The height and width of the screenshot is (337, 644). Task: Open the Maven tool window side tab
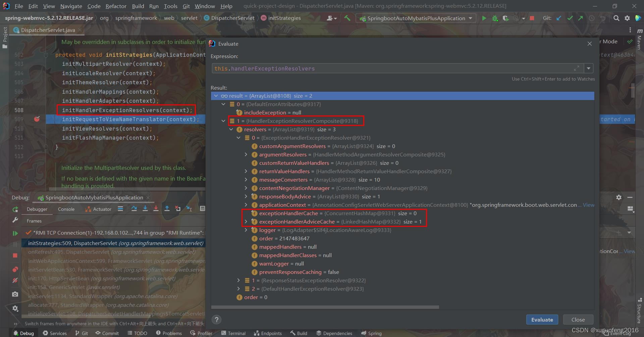click(x=639, y=39)
